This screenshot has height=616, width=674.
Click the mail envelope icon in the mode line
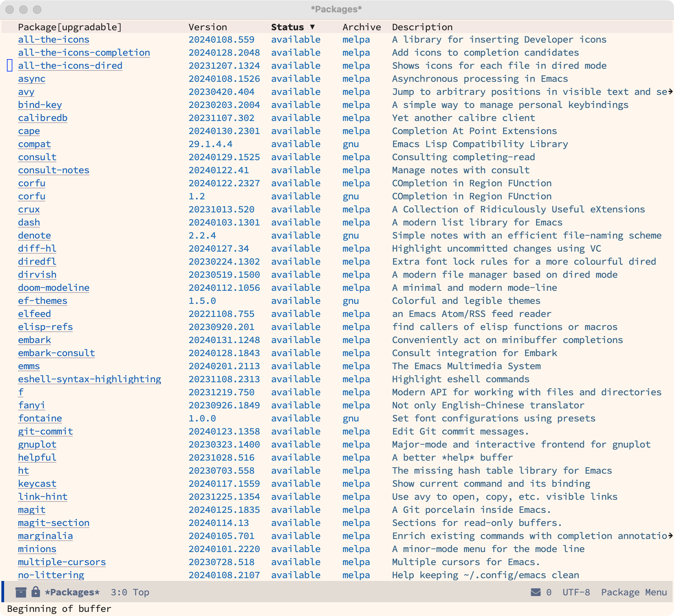(x=536, y=592)
